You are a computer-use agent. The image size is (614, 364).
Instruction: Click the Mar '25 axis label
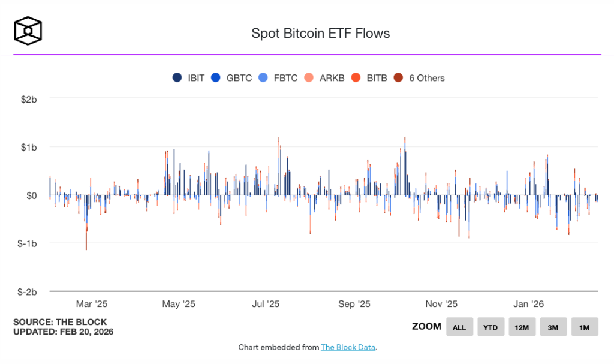[92, 305]
